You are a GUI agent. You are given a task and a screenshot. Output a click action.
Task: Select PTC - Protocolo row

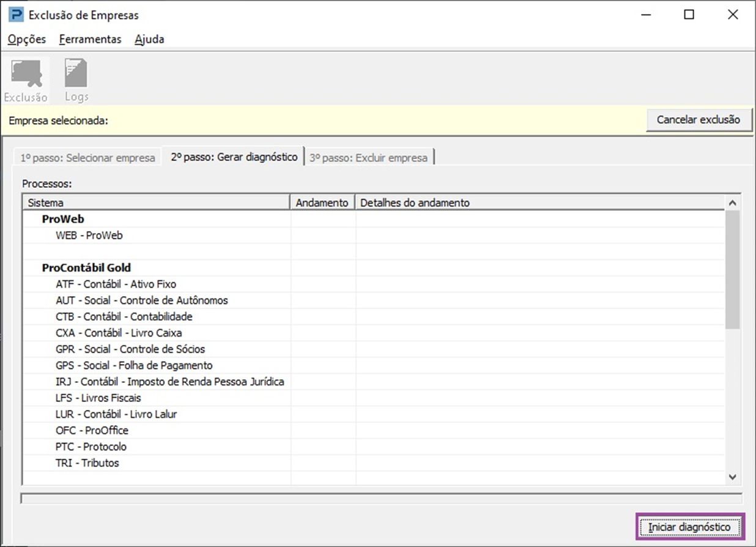374,446
